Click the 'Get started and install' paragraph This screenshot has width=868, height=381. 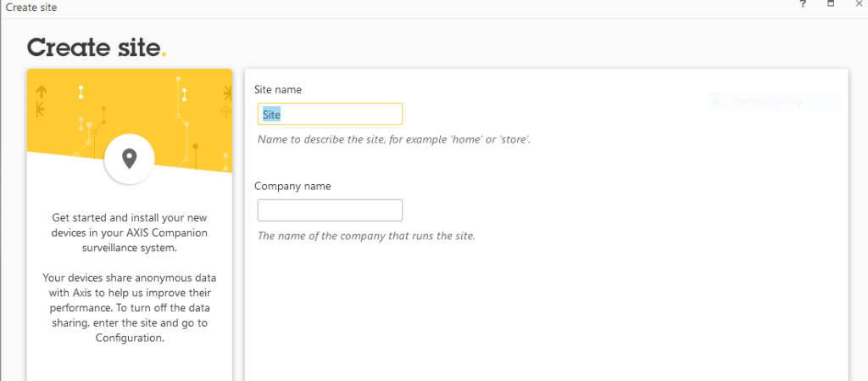(129, 233)
